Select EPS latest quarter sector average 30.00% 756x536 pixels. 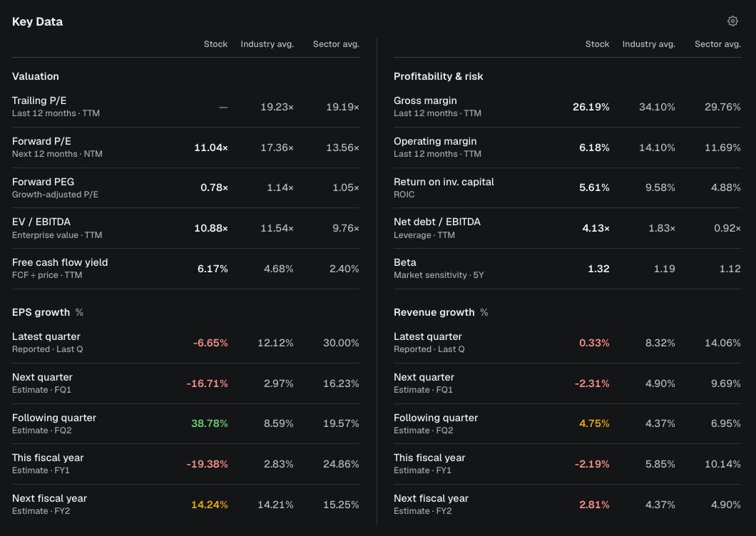coord(341,343)
